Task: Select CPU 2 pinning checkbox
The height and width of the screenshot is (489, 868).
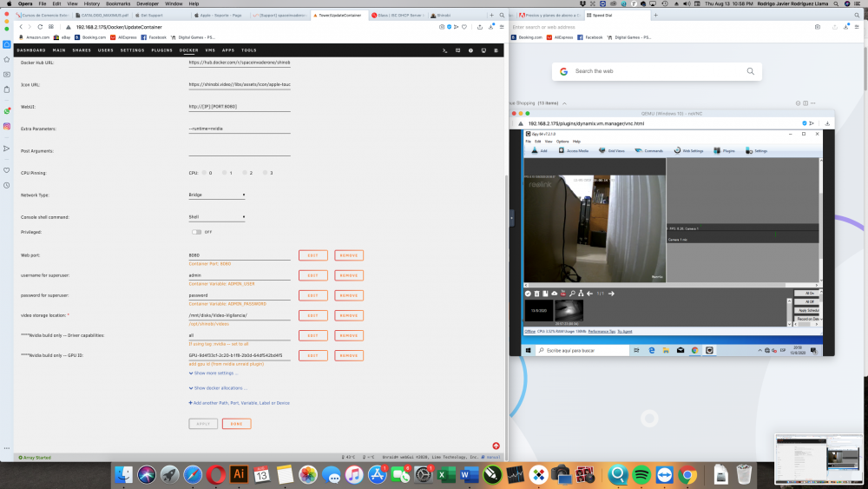Action: pyautogui.click(x=245, y=173)
